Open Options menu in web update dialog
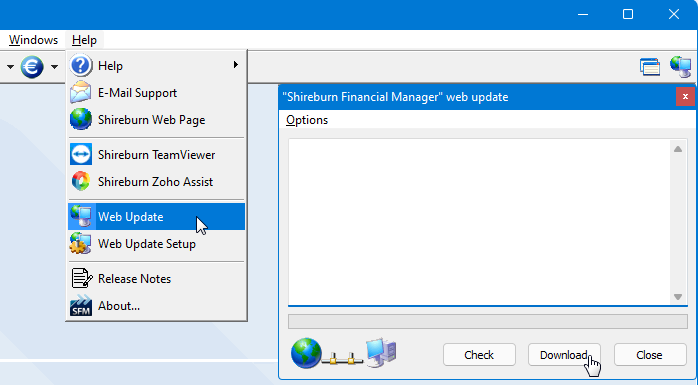The width and height of the screenshot is (698, 385). 307,120
